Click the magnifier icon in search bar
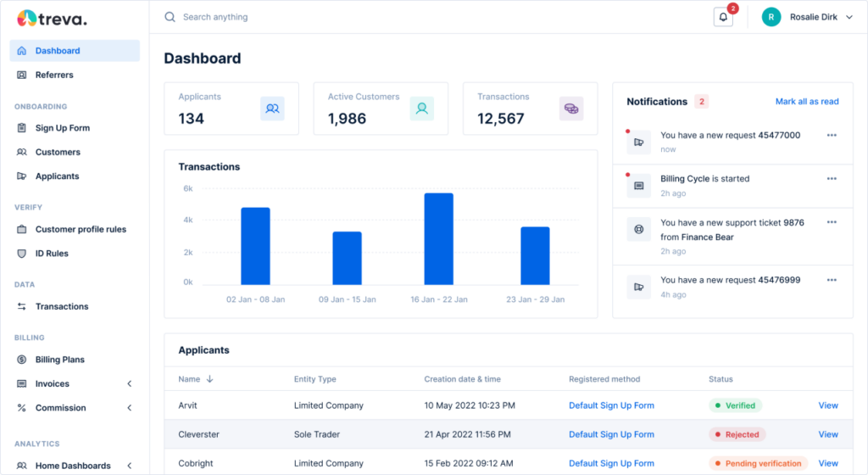Screen dimensions: 868x475 170,17
